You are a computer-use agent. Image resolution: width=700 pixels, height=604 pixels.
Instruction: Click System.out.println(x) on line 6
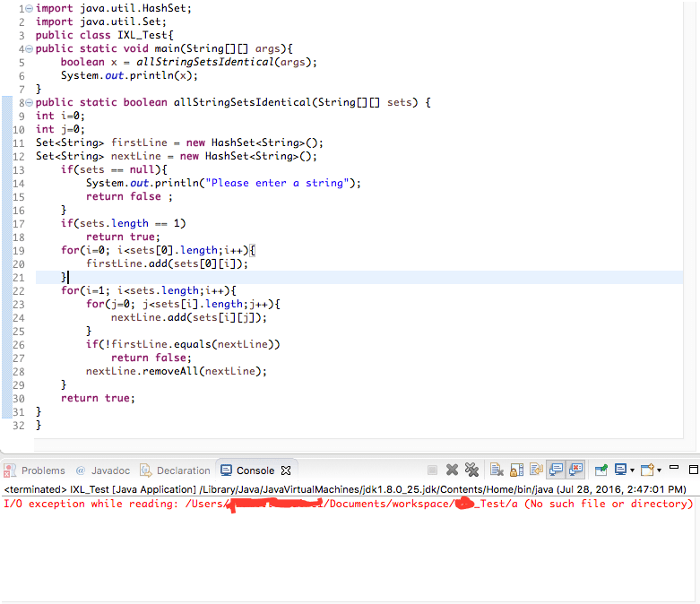[x=129, y=75]
